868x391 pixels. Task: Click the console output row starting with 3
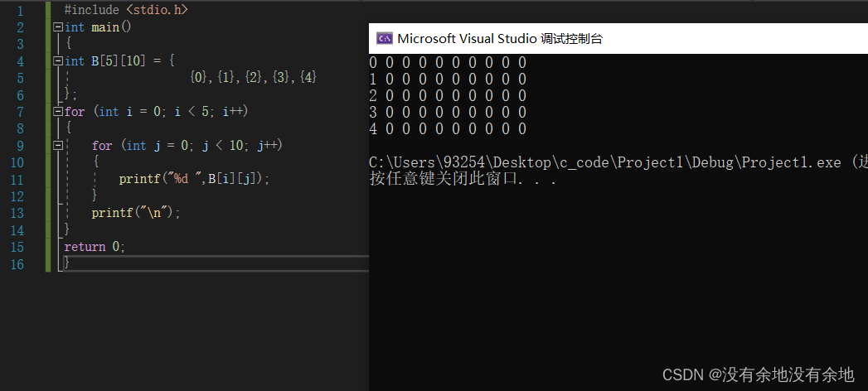tap(448, 113)
